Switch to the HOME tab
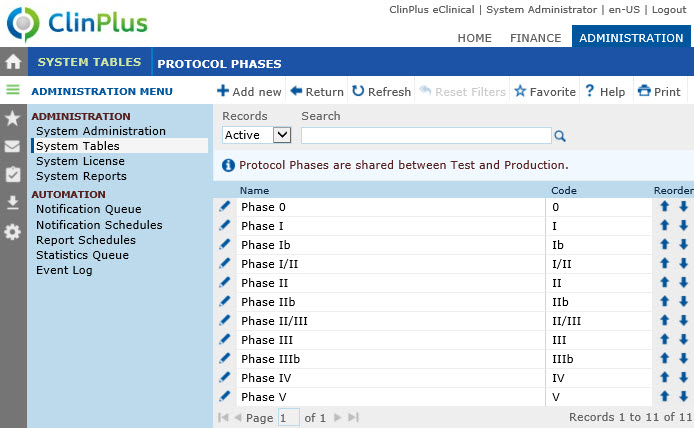Viewport: 694px width, 428px height. (x=474, y=38)
